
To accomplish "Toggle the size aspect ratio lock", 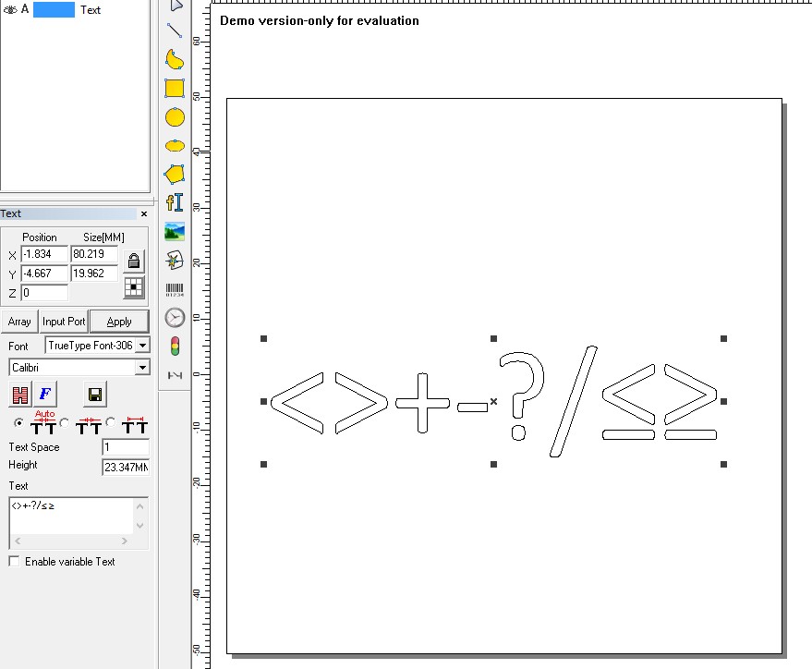I will (x=134, y=261).
